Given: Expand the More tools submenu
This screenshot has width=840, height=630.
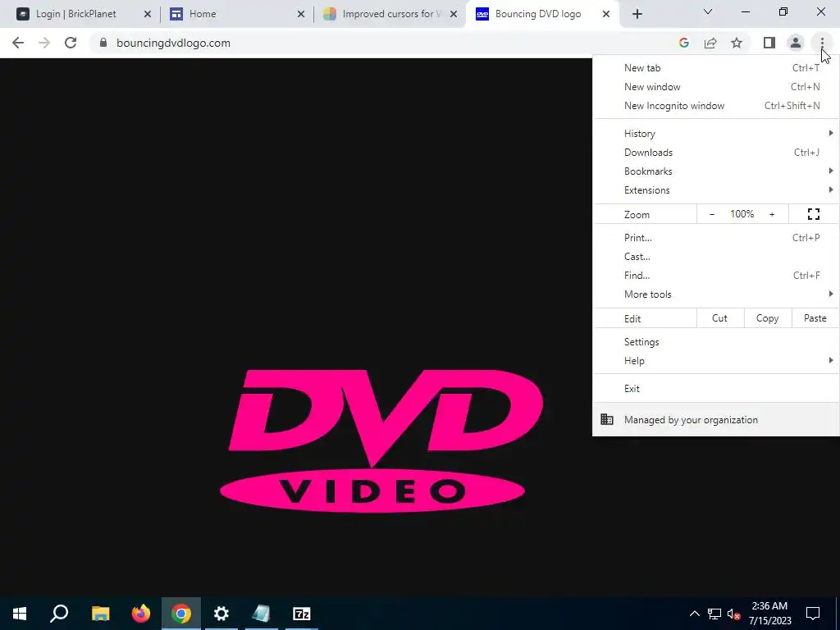Looking at the screenshot, I should tap(715, 294).
